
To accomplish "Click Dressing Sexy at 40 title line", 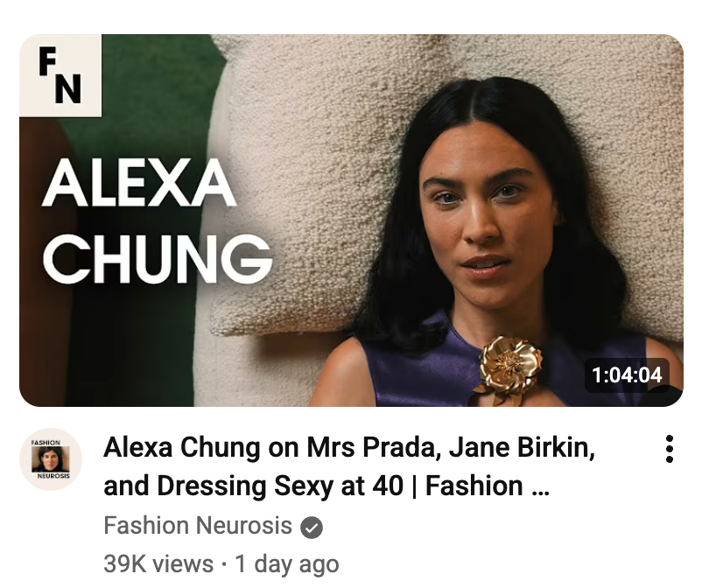I will pos(280,486).
